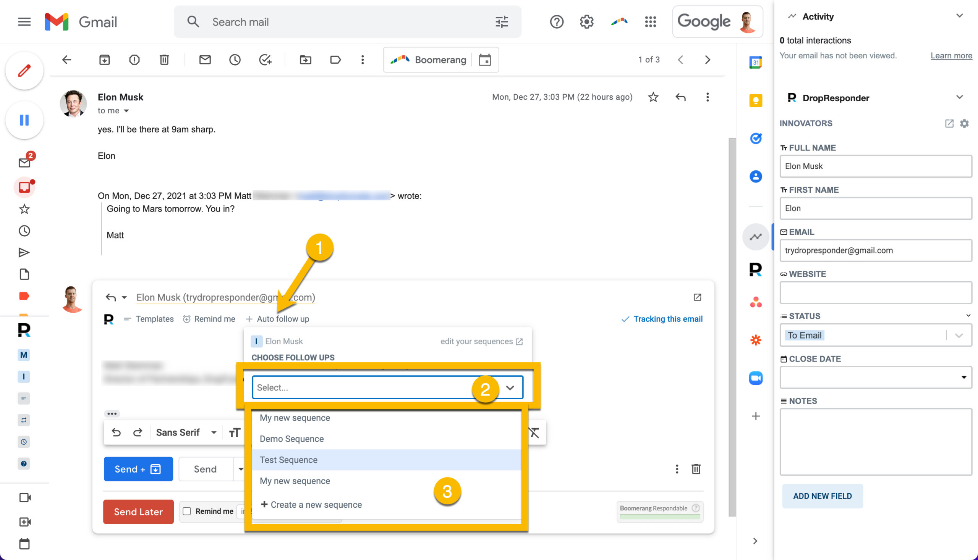The image size is (978, 560).
Task: Open Drafts document icon
Action: (x=24, y=274)
